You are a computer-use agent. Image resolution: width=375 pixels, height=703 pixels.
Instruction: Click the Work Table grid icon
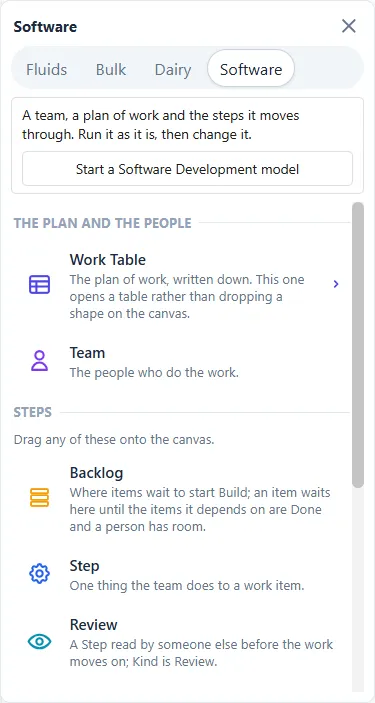pyautogui.click(x=39, y=285)
